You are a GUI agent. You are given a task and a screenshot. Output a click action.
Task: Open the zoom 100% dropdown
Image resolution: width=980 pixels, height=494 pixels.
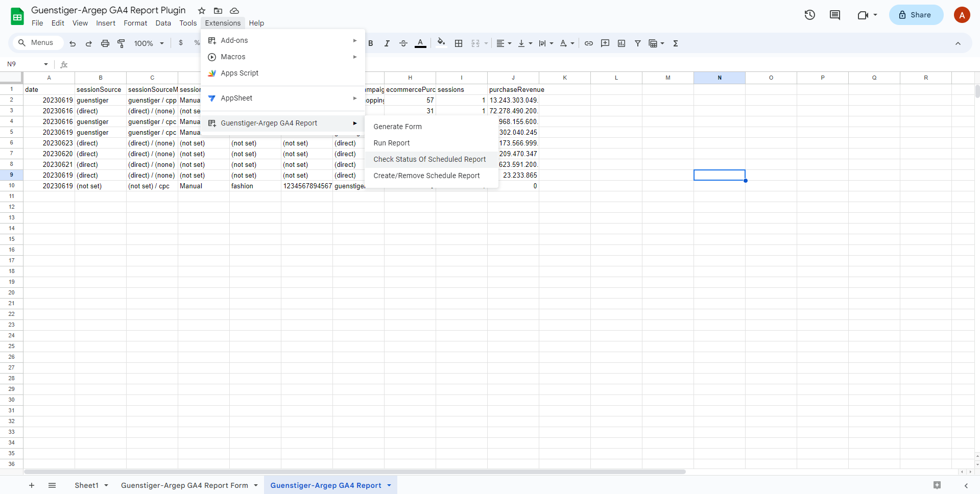click(x=149, y=43)
